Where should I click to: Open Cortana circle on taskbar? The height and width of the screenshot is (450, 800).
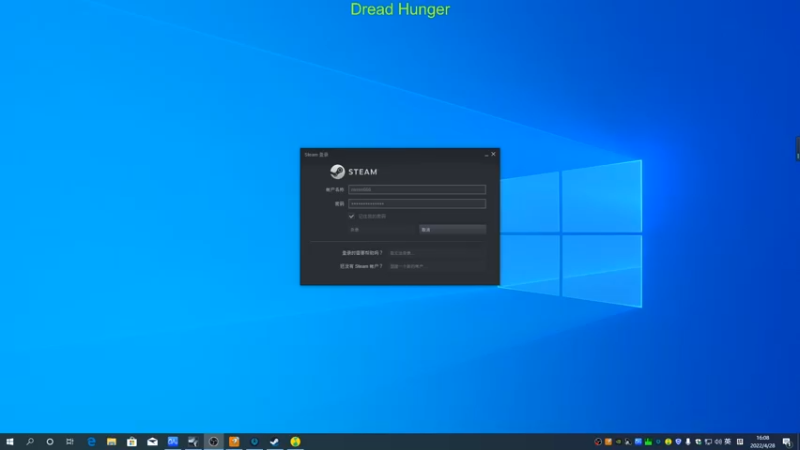pyautogui.click(x=49, y=442)
